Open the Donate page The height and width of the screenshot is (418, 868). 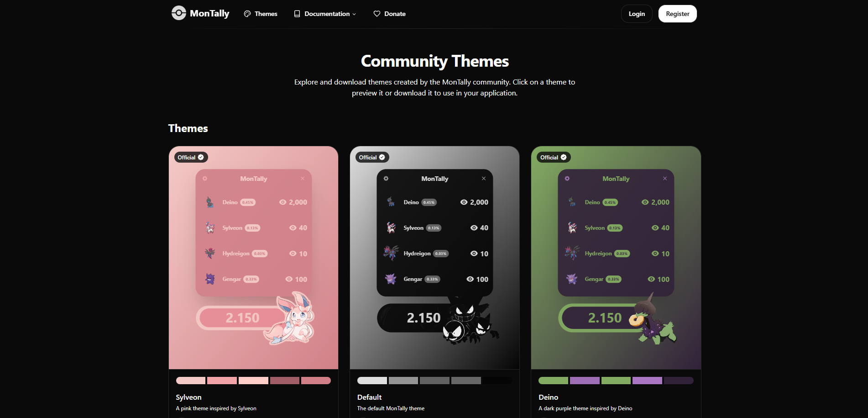[389, 14]
